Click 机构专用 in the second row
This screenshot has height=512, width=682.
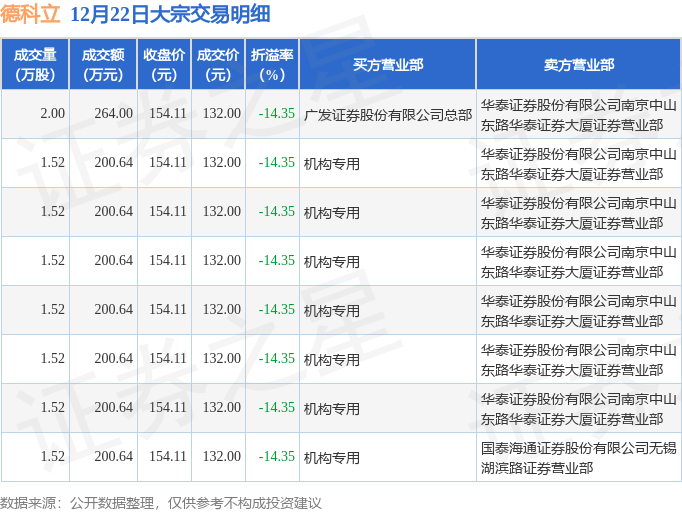[x=331, y=164]
